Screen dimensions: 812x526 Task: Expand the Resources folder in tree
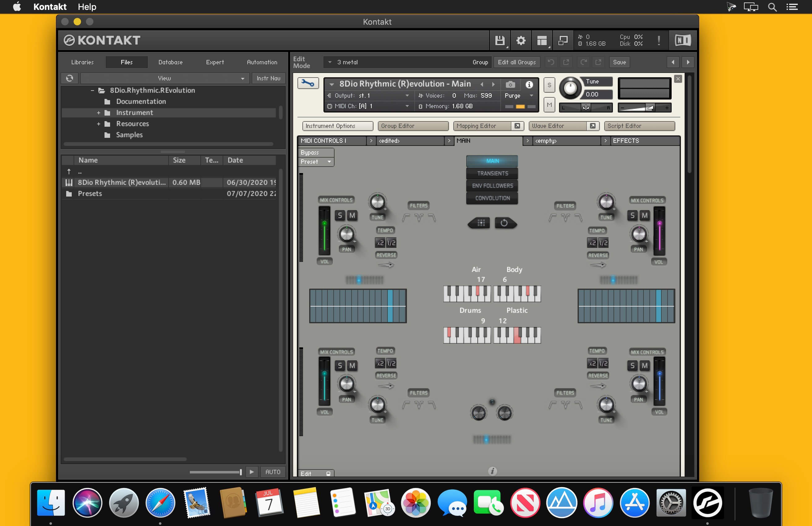click(x=98, y=124)
